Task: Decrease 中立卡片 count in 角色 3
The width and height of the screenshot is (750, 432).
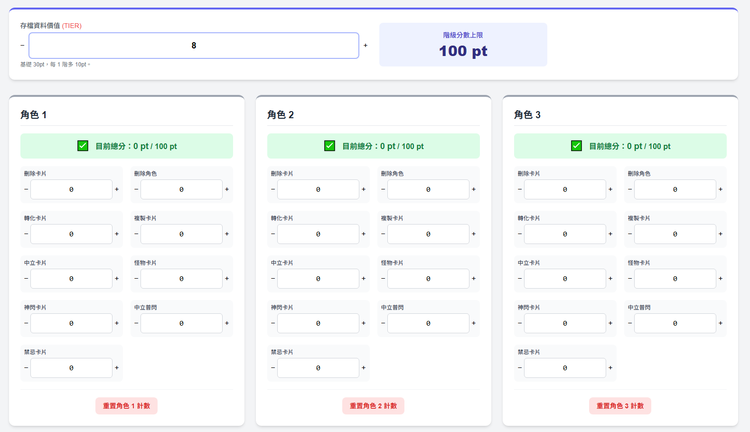Action: pos(520,279)
